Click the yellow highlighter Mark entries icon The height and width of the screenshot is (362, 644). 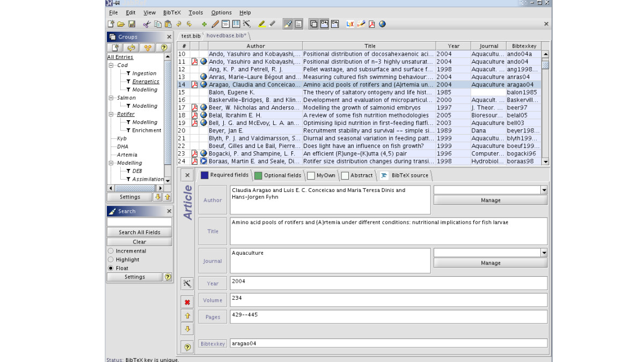tap(261, 24)
